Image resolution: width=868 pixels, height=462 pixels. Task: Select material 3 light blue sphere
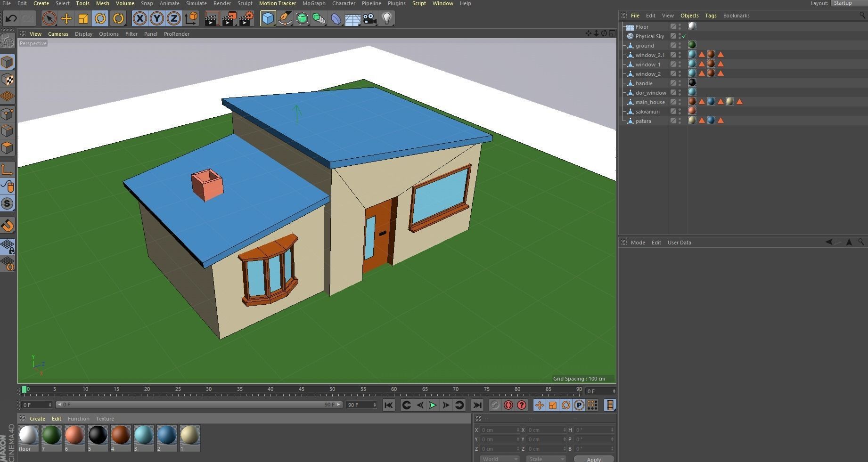coord(144,435)
